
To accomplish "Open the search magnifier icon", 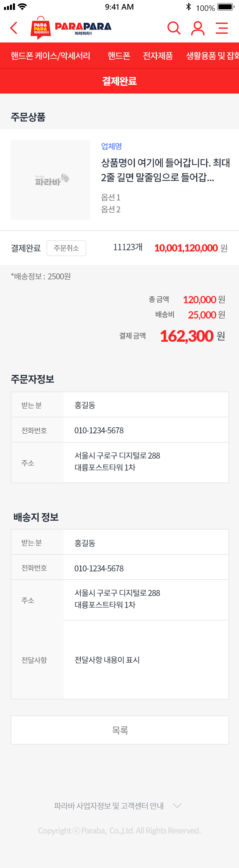I will [174, 28].
